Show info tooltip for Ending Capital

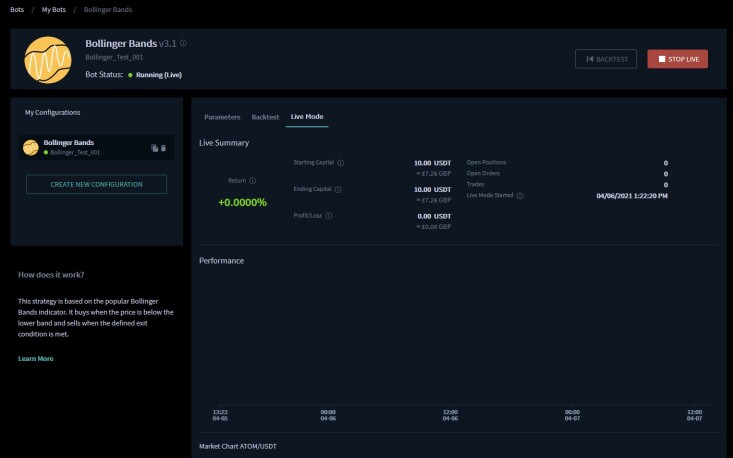338,190
